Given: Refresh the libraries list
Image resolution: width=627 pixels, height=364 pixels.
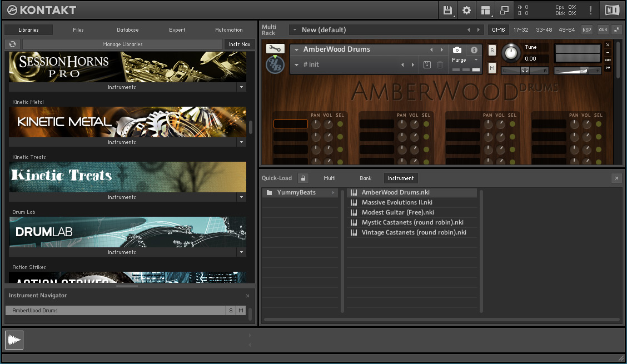Looking at the screenshot, I should click(x=12, y=44).
